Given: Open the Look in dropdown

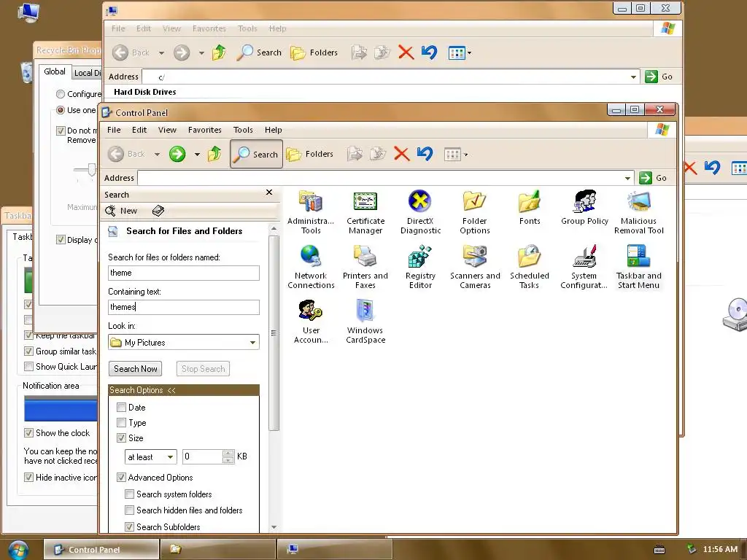Looking at the screenshot, I should (x=252, y=343).
